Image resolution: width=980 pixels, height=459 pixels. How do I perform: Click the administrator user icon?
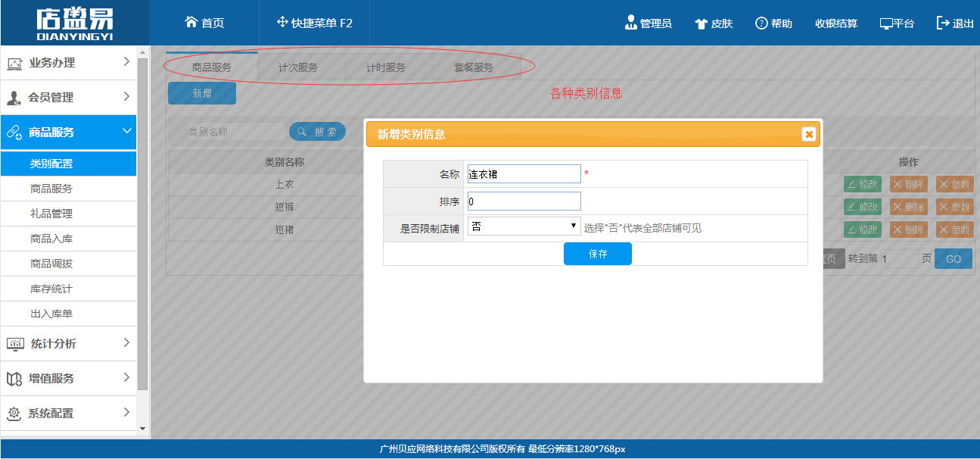click(x=630, y=23)
